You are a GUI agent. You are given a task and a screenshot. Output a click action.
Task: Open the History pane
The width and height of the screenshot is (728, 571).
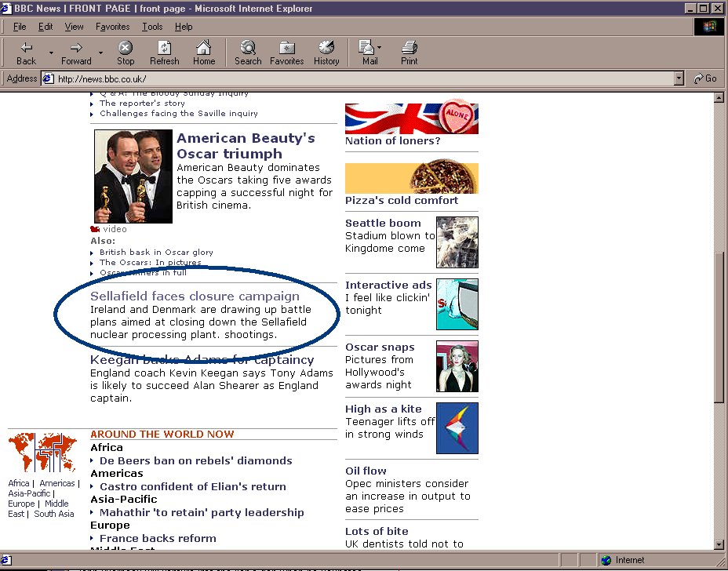pyautogui.click(x=326, y=53)
